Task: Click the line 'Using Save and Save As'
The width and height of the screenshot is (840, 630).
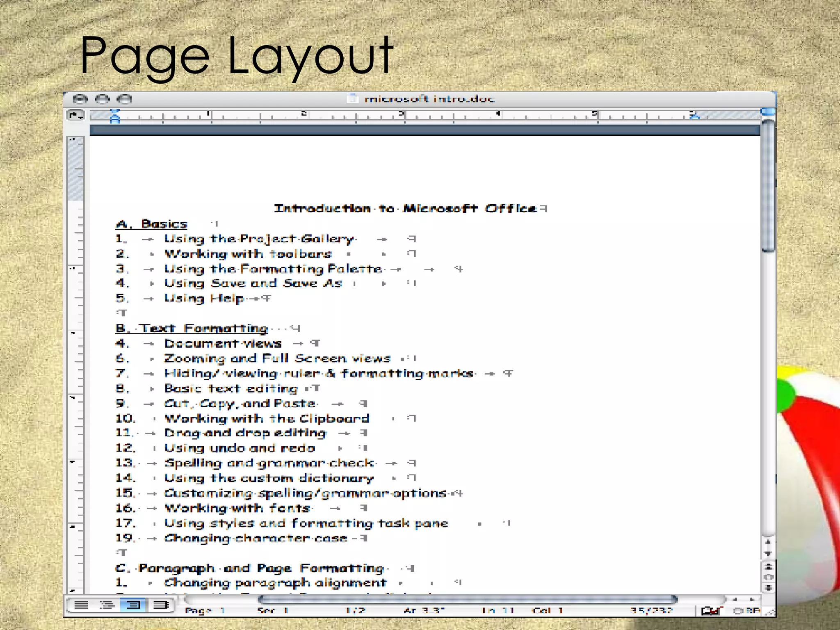Action: coord(253,283)
